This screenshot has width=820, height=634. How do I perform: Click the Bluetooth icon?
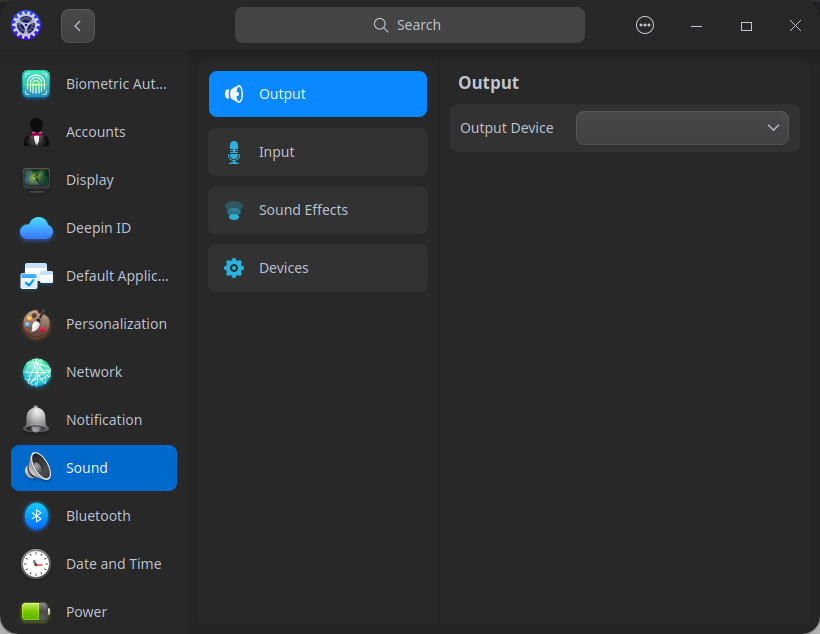tap(36, 516)
